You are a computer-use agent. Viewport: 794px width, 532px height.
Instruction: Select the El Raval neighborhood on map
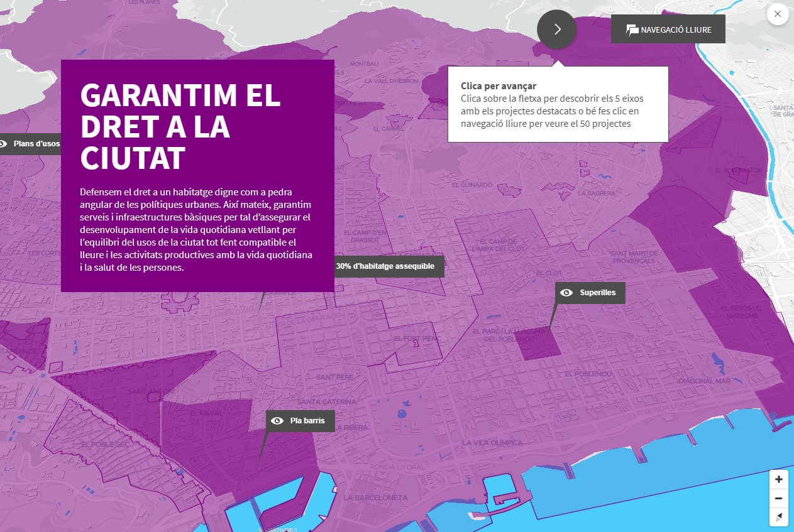click(x=202, y=414)
